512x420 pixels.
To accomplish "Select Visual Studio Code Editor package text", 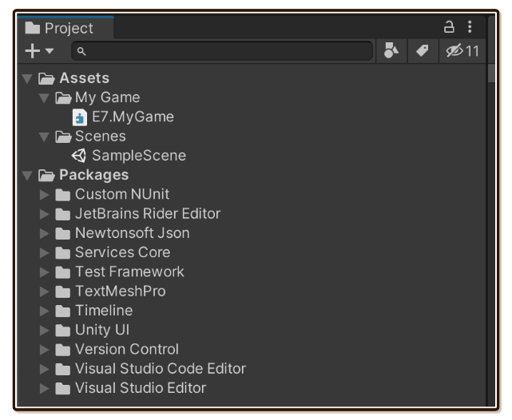I will [161, 368].
